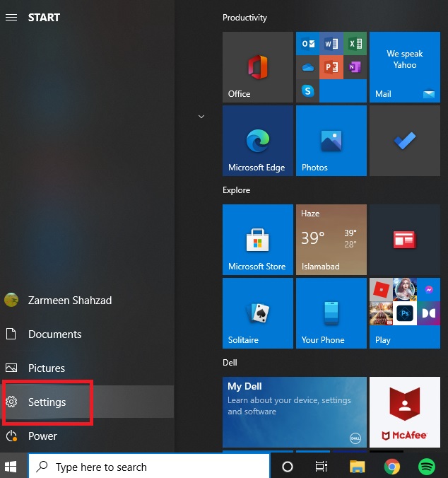The image size is (448, 478).
Task: Open the Islamabad weather tile
Action: pyautogui.click(x=331, y=240)
